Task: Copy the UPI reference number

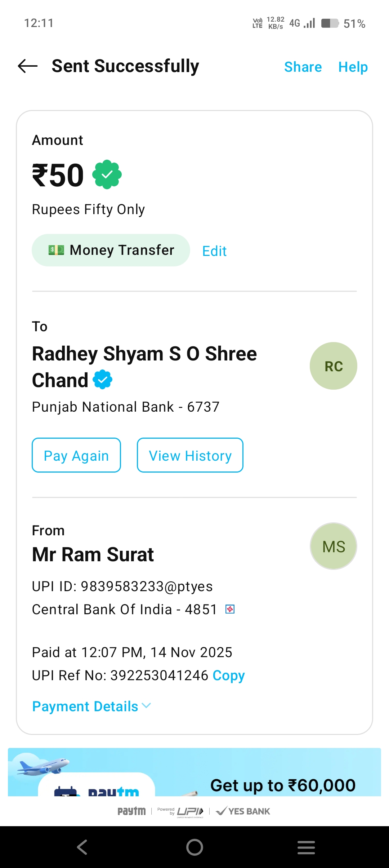Action: click(x=229, y=676)
